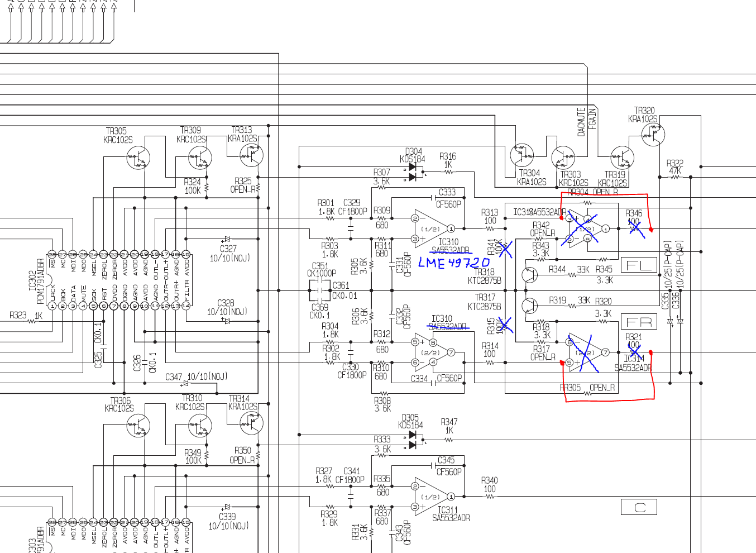Viewport: 756px width, 553px height.
Task: Select the C channel label box
Action: 639,507
